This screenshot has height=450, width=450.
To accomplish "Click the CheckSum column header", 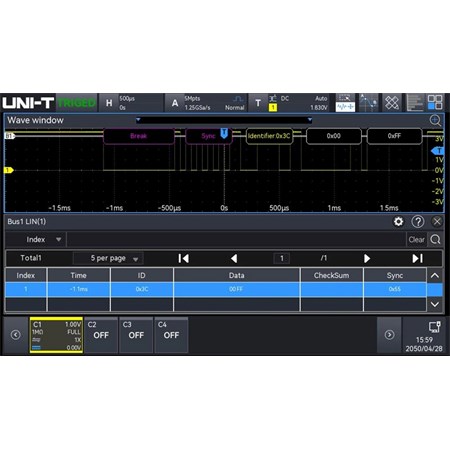I will click(331, 275).
